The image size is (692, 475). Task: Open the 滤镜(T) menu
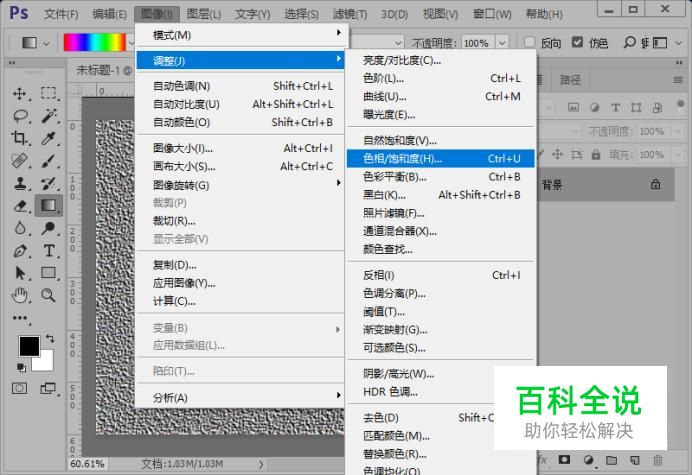coord(350,14)
